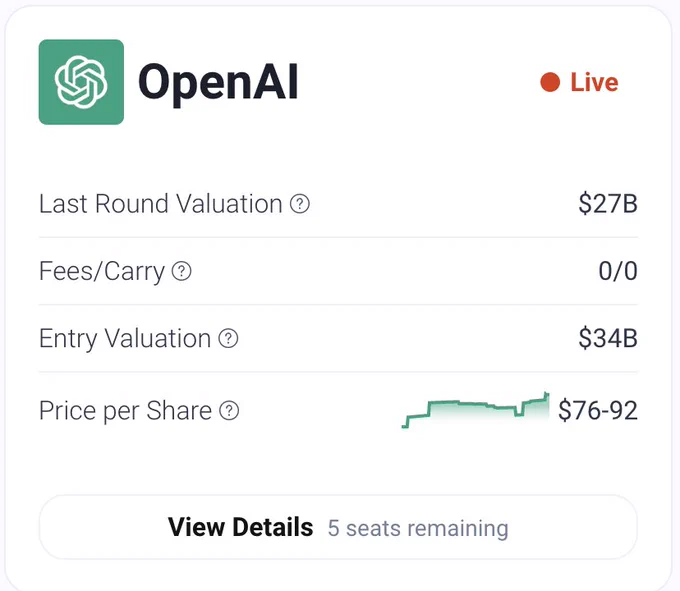Viewport: 680px width, 591px height.
Task: Click the $76-92 price range value
Action: 598,410
